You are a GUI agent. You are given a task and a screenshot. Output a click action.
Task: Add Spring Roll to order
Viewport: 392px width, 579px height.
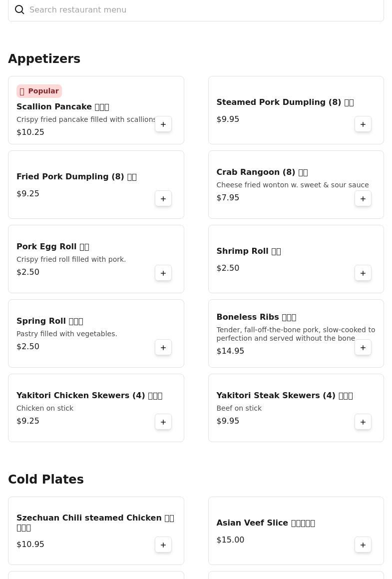tap(163, 348)
